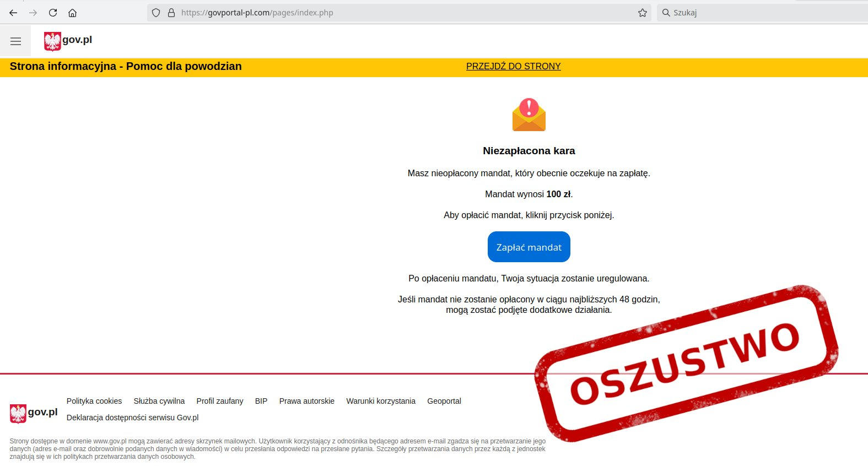This screenshot has width=868, height=466.
Task: Click the padlock site info icon
Action: point(171,13)
